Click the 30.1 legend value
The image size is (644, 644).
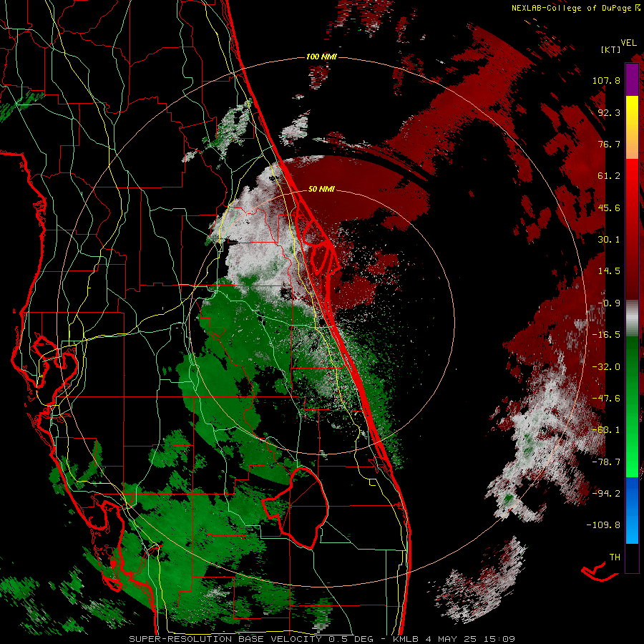point(609,240)
